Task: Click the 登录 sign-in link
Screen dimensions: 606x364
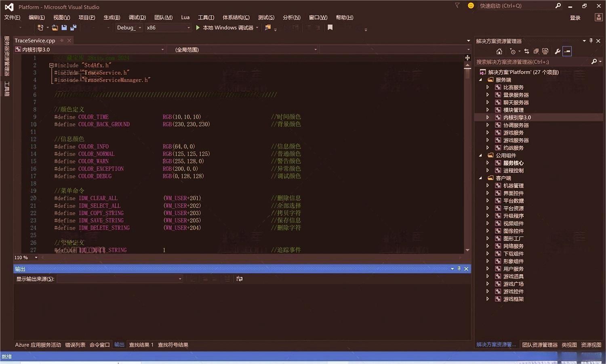Action: point(575,18)
